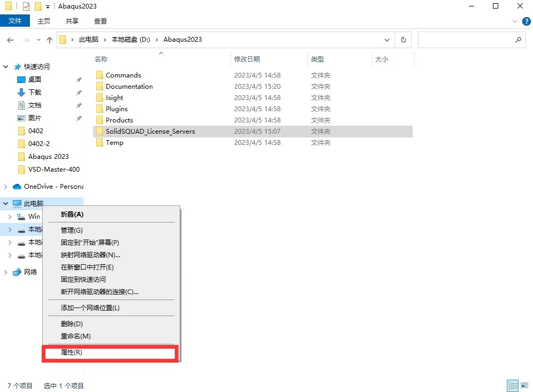Image resolution: width=533 pixels, height=392 pixels.
Task: Open address bar history dropdown
Action: [x=387, y=40]
